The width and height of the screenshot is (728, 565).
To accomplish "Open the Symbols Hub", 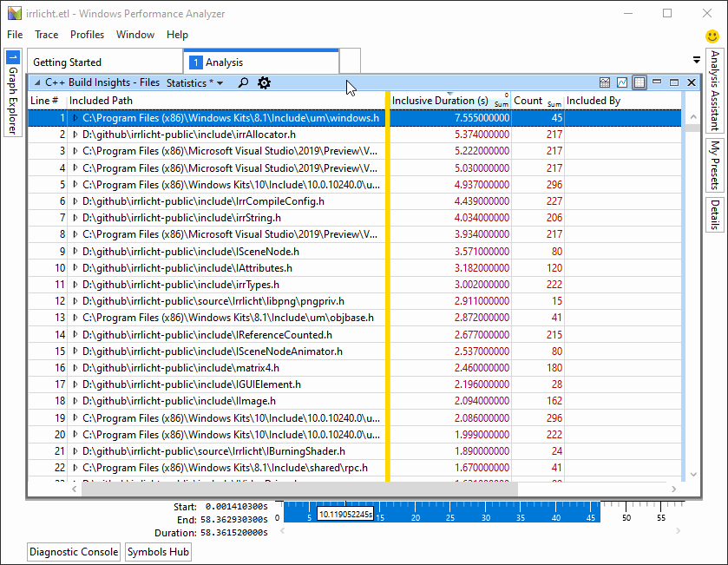I will (158, 552).
